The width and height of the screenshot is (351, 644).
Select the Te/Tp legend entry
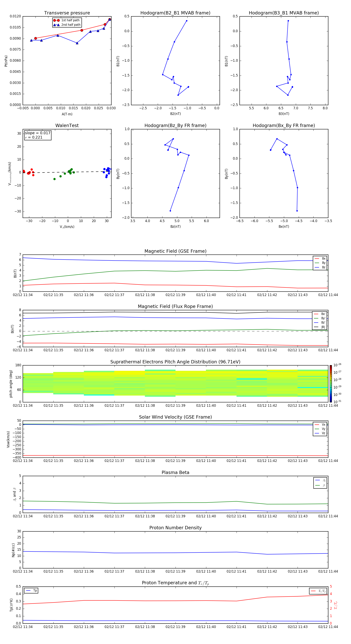coord(318,591)
